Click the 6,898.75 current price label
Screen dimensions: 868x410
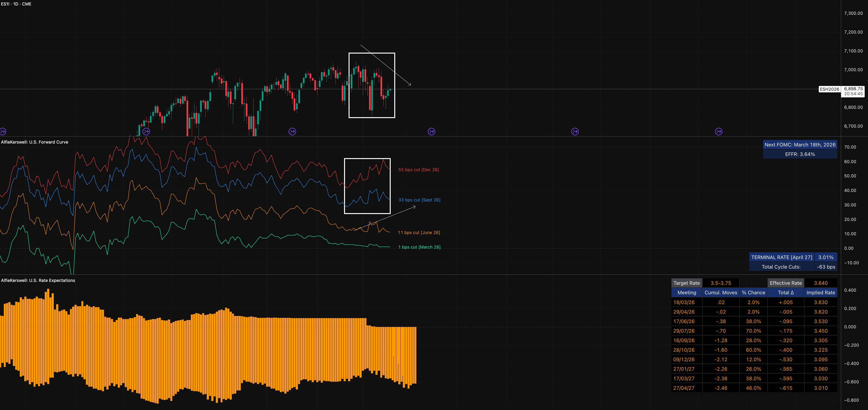853,89
